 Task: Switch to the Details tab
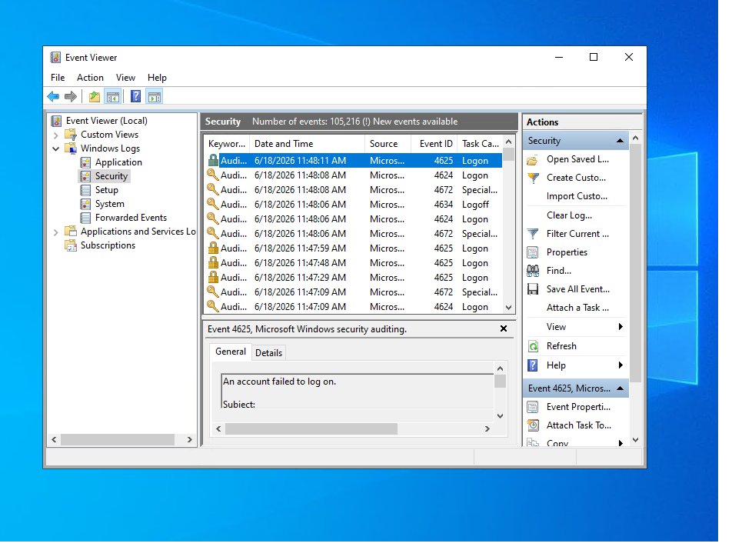coord(268,353)
